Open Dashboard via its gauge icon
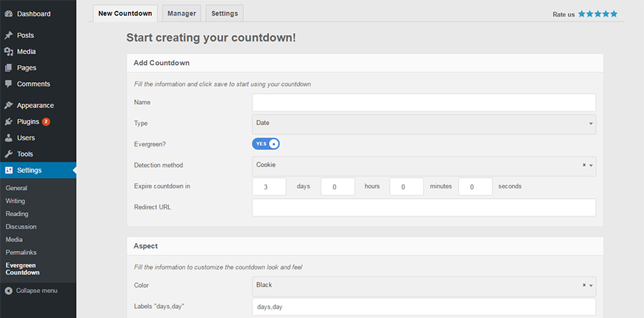The image size is (644, 318). 9,14
